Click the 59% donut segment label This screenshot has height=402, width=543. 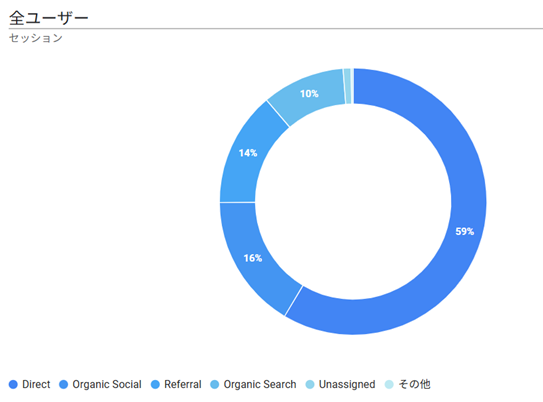coord(464,231)
